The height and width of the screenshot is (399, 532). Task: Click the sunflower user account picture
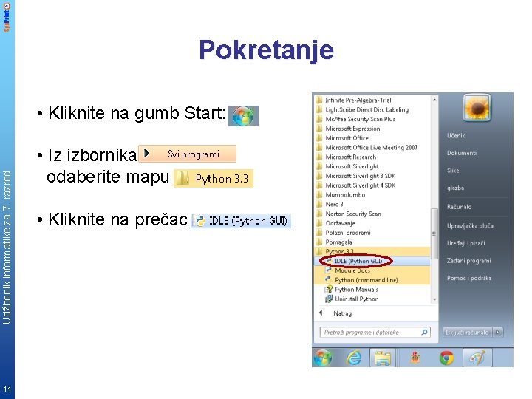477,108
